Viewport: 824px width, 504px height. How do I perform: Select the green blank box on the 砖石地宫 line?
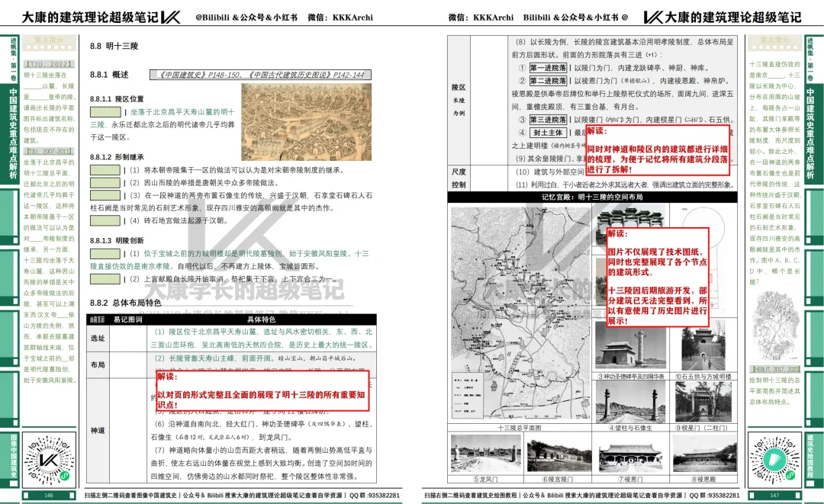pos(105,220)
